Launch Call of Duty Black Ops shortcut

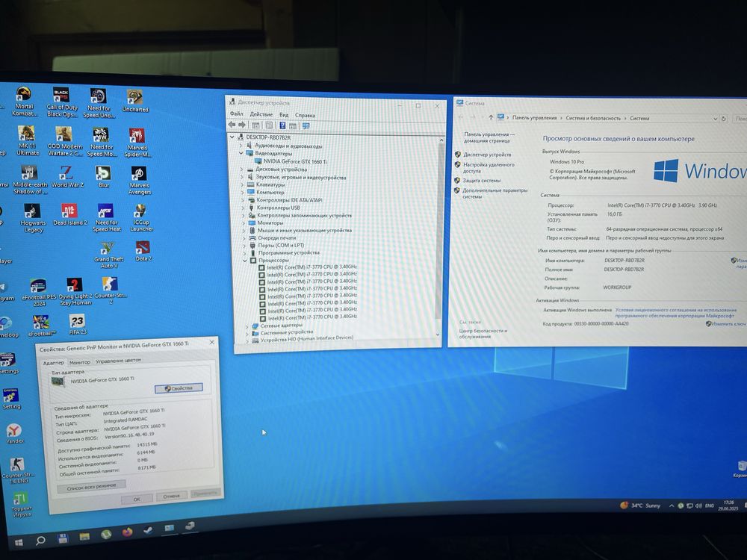pos(62,102)
